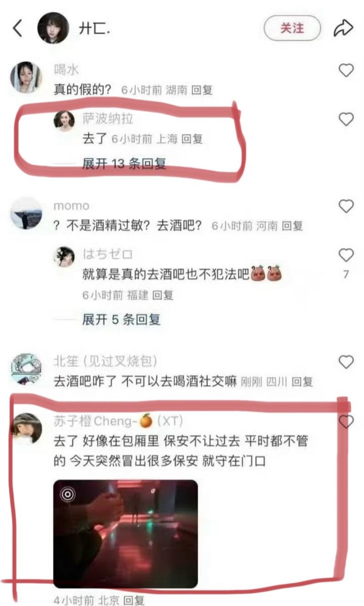
Task: View 北笙's profile avatar
Action: 26,369
